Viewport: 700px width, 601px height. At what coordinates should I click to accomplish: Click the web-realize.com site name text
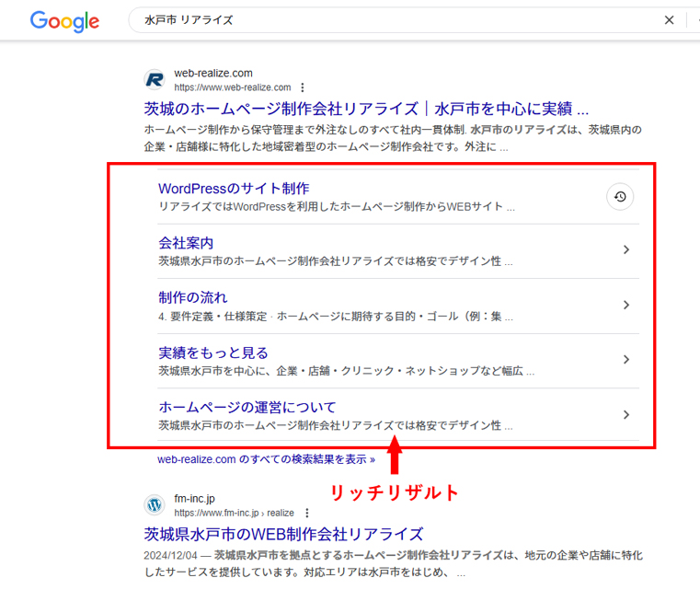(213, 74)
